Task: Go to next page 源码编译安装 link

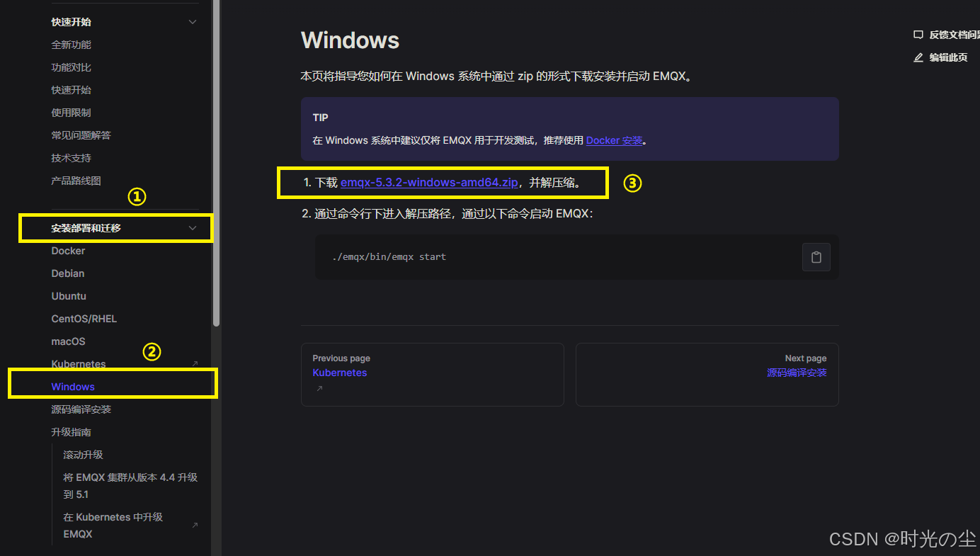Action: [x=797, y=373]
